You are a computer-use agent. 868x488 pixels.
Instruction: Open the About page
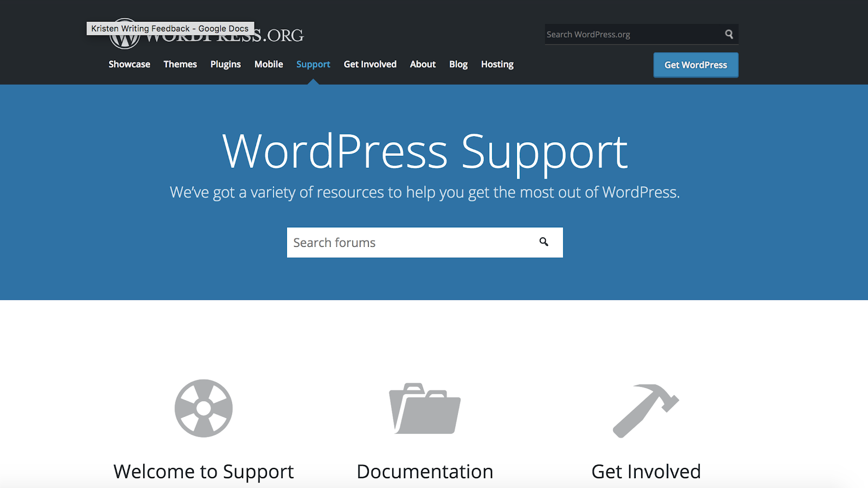(423, 64)
